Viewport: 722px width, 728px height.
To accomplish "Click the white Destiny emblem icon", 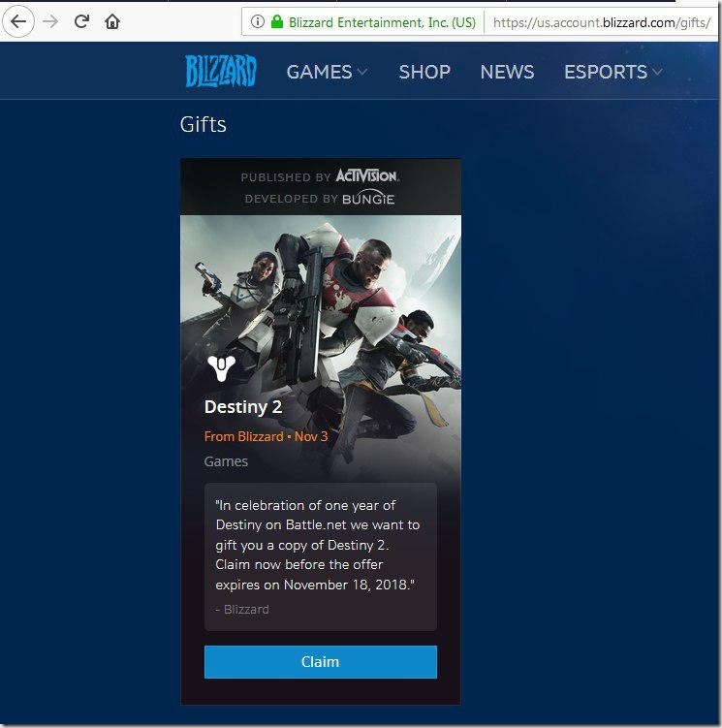I will 221,368.
